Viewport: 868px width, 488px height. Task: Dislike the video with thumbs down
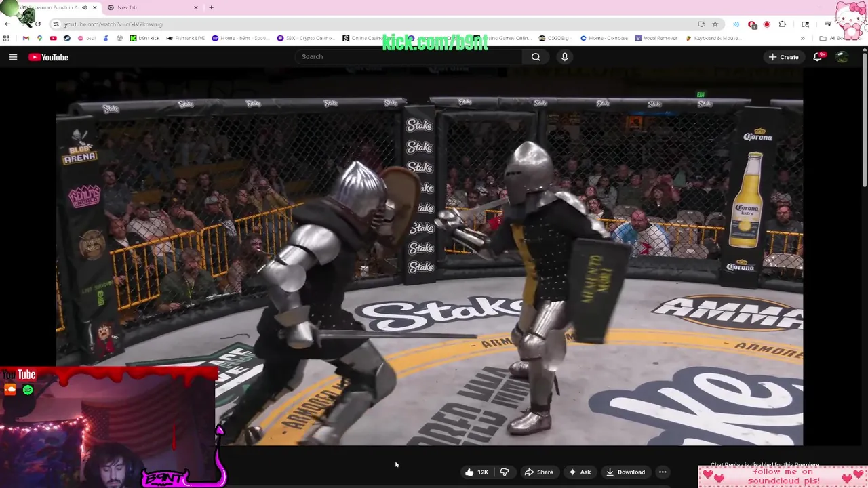click(x=505, y=472)
